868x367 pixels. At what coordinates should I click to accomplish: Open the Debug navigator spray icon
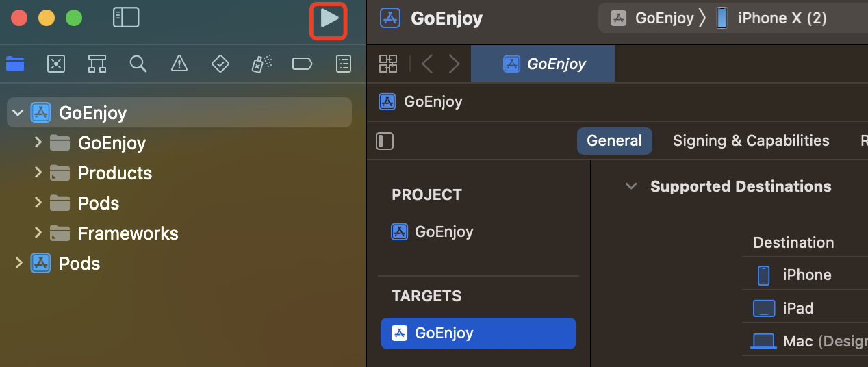[261, 64]
